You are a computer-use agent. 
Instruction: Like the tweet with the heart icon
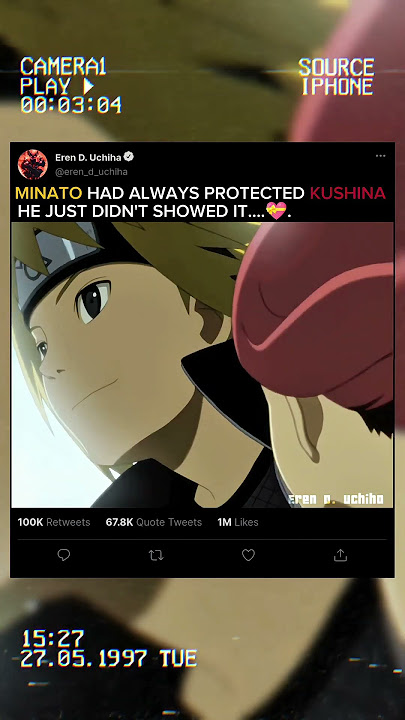click(248, 555)
